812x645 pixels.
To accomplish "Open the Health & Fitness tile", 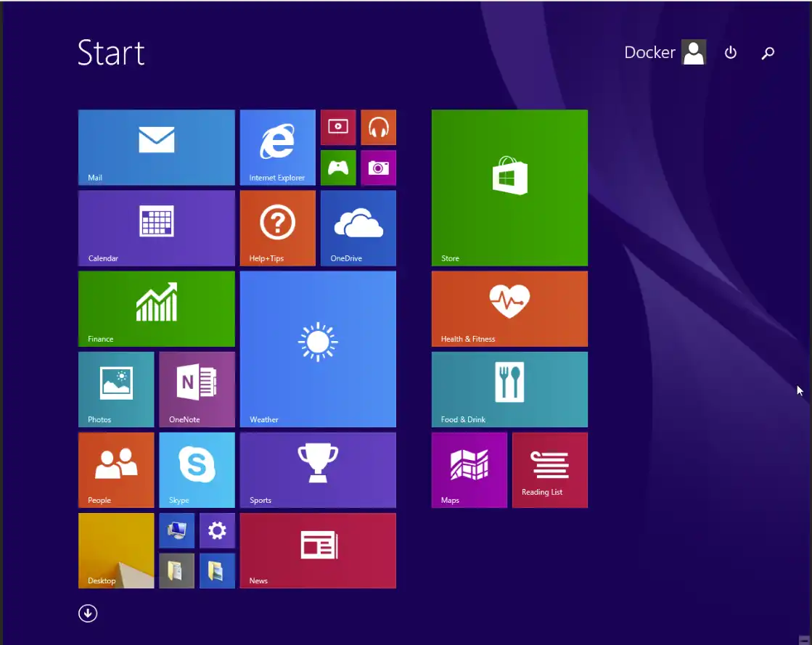I will coord(509,308).
